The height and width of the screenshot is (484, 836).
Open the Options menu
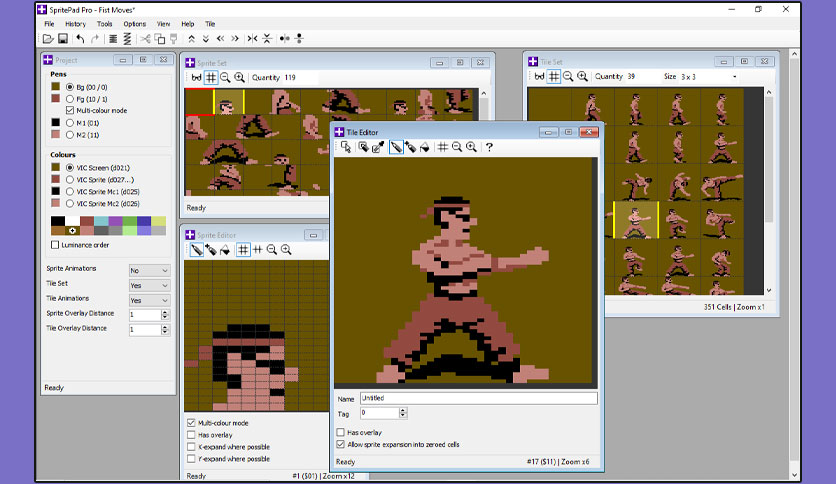tap(134, 24)
